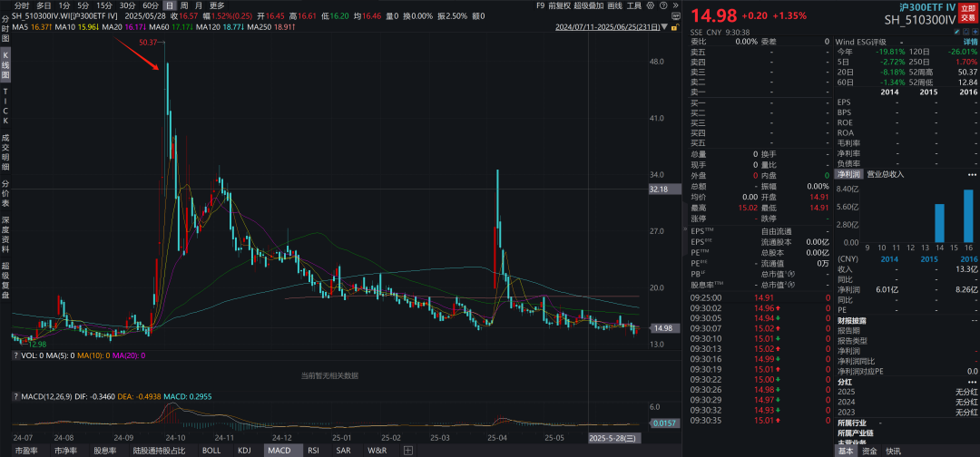Open chart settings gear icon
The width and height of the screenshot is (980, 457).
(x=650, y=5)
